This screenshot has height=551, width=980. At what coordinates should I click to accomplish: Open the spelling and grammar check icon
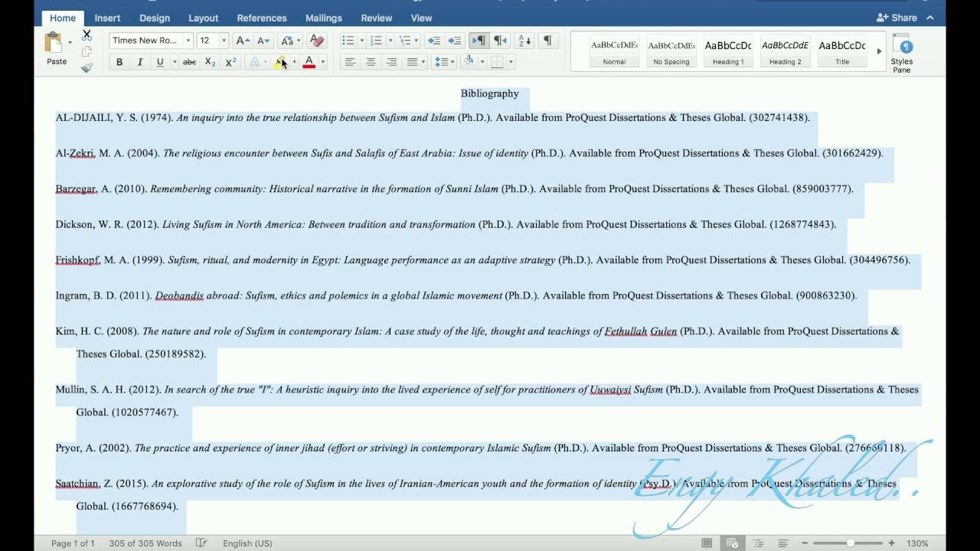[x=201, y=543]
